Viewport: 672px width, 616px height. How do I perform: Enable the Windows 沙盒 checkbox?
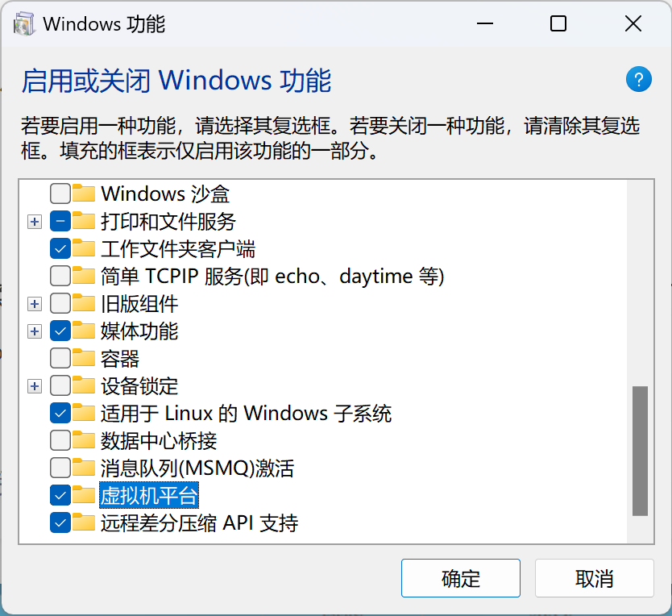(x=60, y=194)
